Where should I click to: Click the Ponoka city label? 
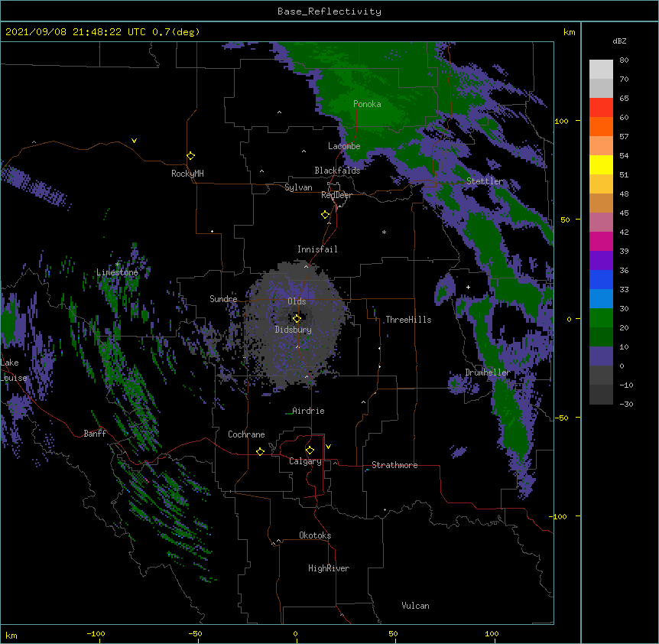[x=367, y=104]
